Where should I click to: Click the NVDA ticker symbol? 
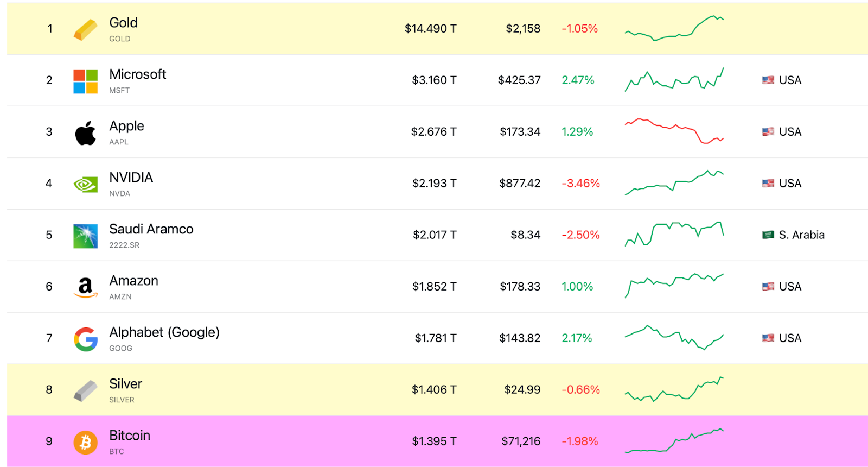119,193
